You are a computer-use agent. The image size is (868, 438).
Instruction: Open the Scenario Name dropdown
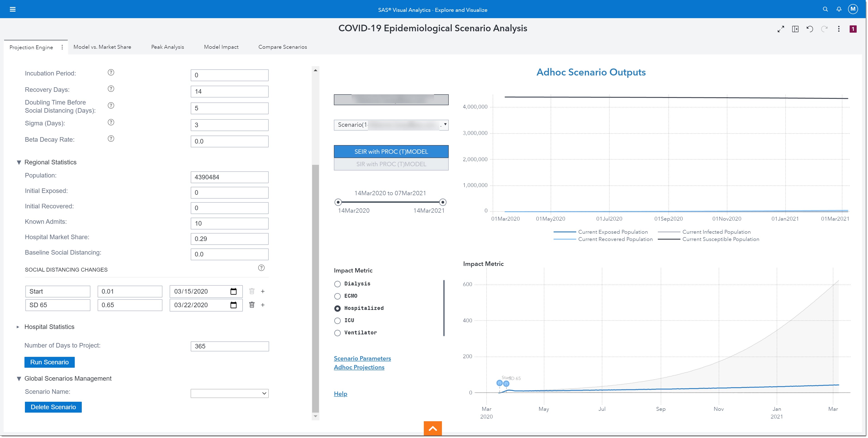coord(229,393)
